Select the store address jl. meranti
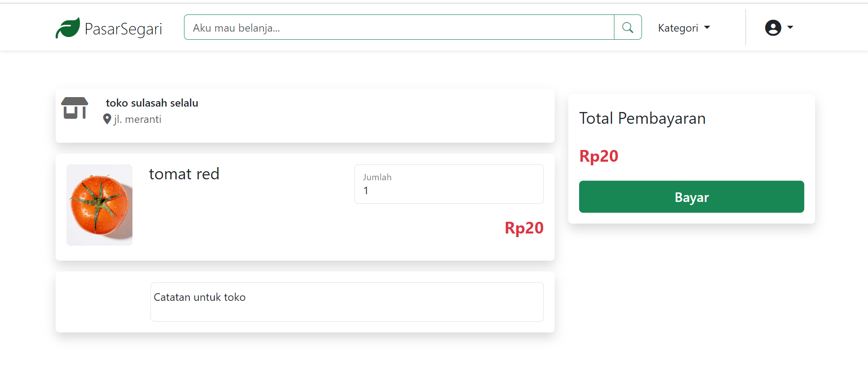 137,119
